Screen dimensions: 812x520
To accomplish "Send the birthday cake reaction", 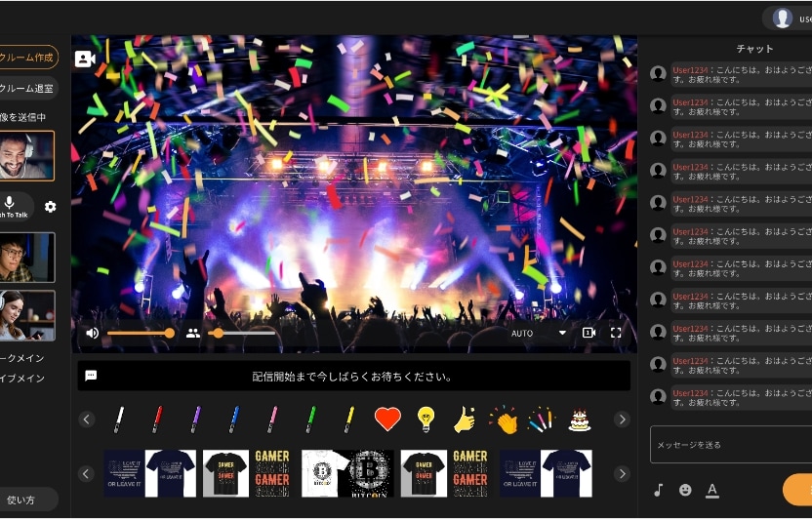I will tap(580, 420).
